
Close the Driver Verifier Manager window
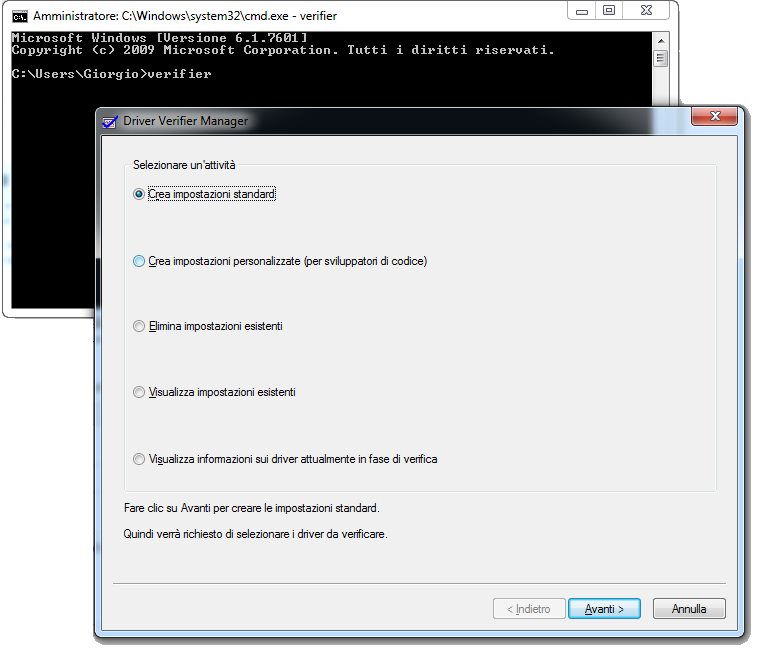(715, 116)
